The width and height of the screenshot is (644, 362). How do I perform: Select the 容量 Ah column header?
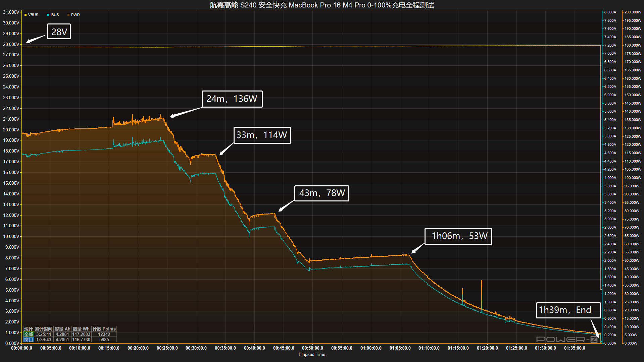[62, 329]
